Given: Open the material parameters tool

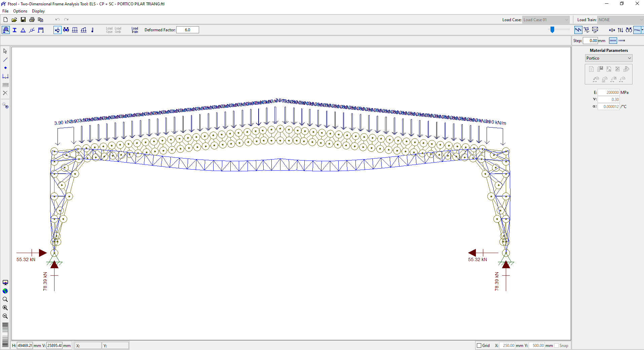Looking at the screenshot, I should click(6, 30).
